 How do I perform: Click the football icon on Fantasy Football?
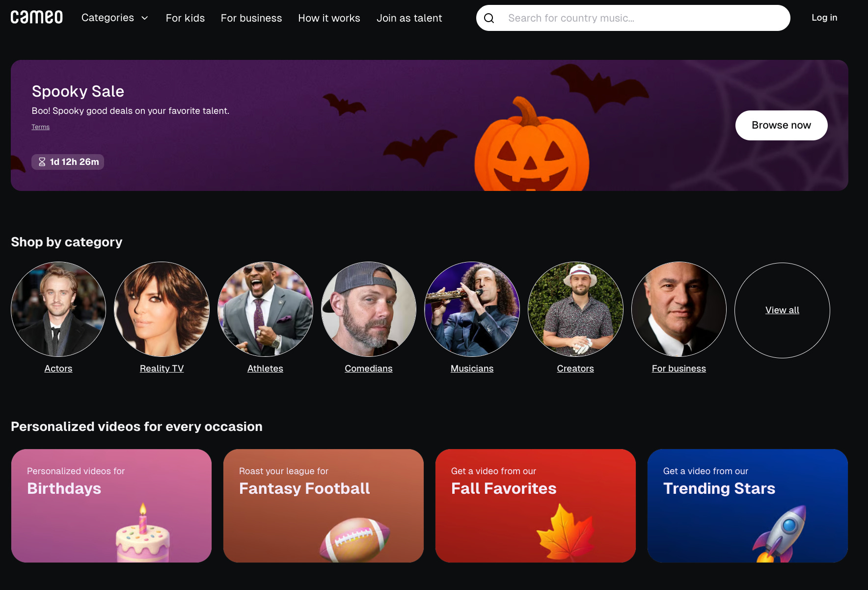355,540
